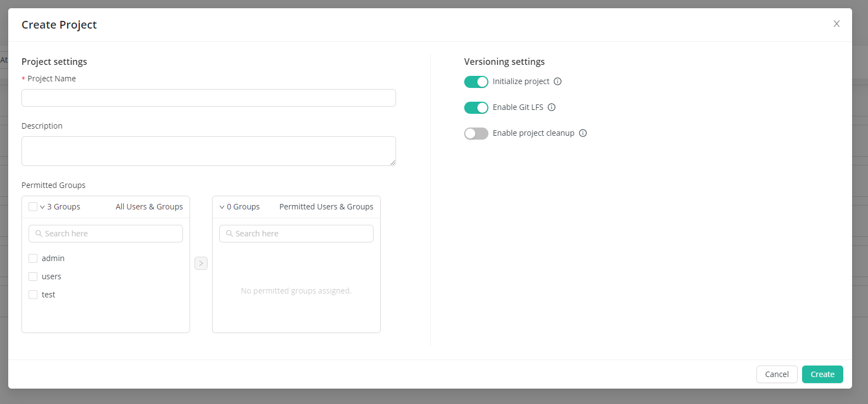Click the move-right arrow transfer button
Image resolution: width=868 pixels, height=404 pixels.
pyautogui.click(x=201, y=263)
